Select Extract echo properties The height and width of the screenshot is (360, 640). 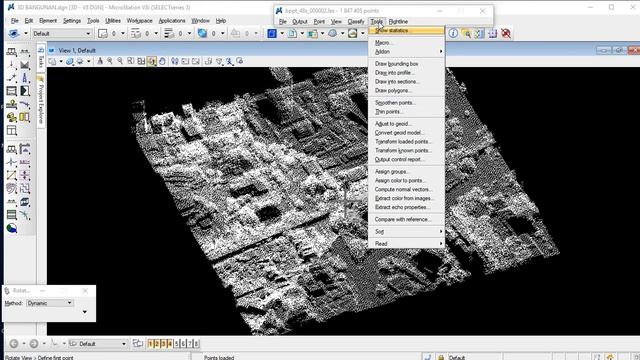click(x=406, y=208)
